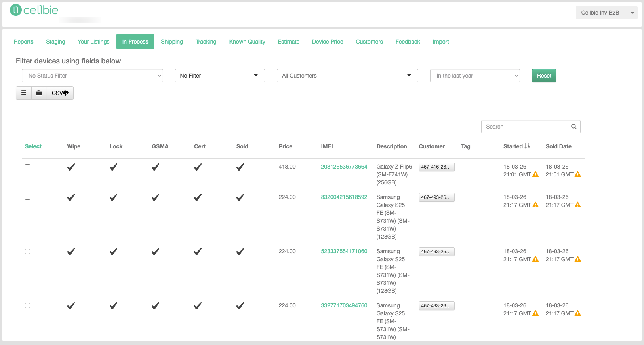Viewport: 644px width, 345px height.
Task: Open IMEI link 203126536773664
Action: pos(344,167)
